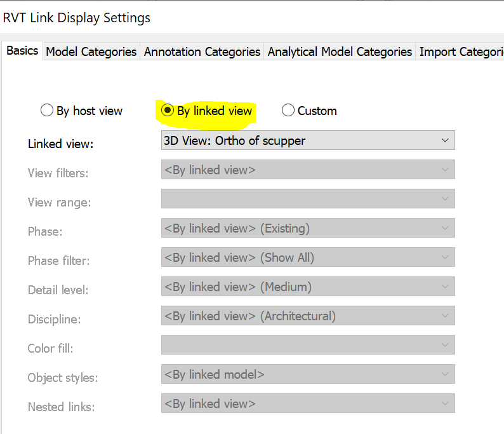Switch to the Import Categories tab

tap(461, 52)
